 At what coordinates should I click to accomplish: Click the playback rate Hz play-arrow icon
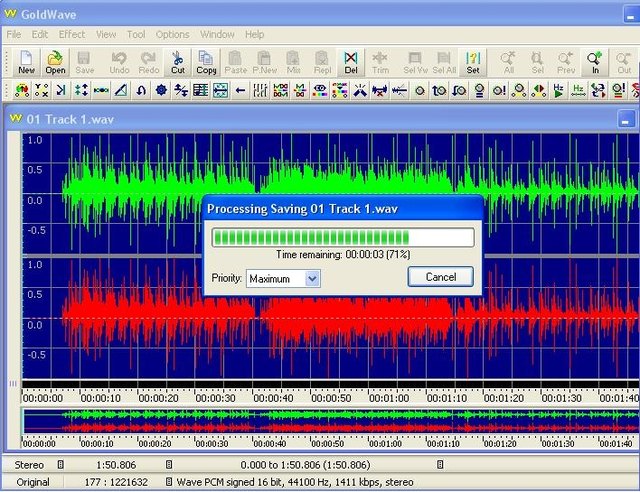pos(558,90)
